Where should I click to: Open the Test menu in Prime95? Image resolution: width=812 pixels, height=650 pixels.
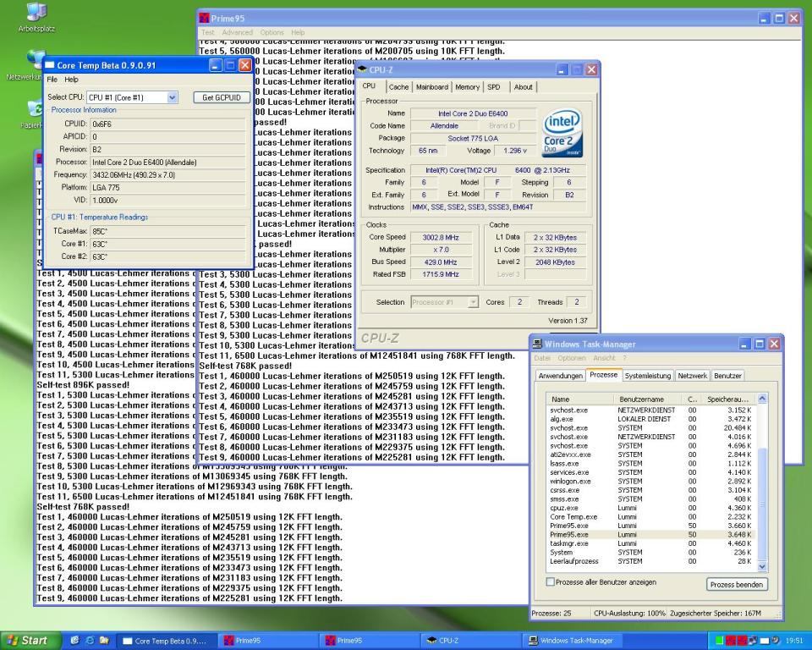(208, 32)
